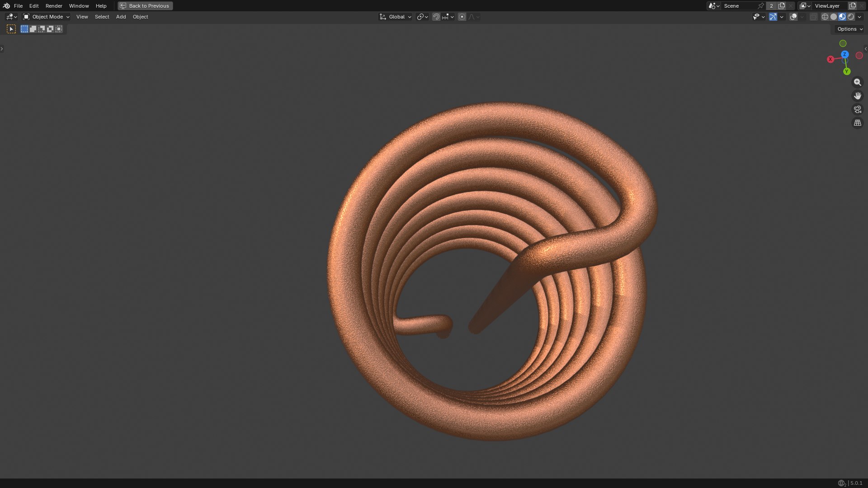
Task: Click the Back to Previous button
Action: coord(145,6)
